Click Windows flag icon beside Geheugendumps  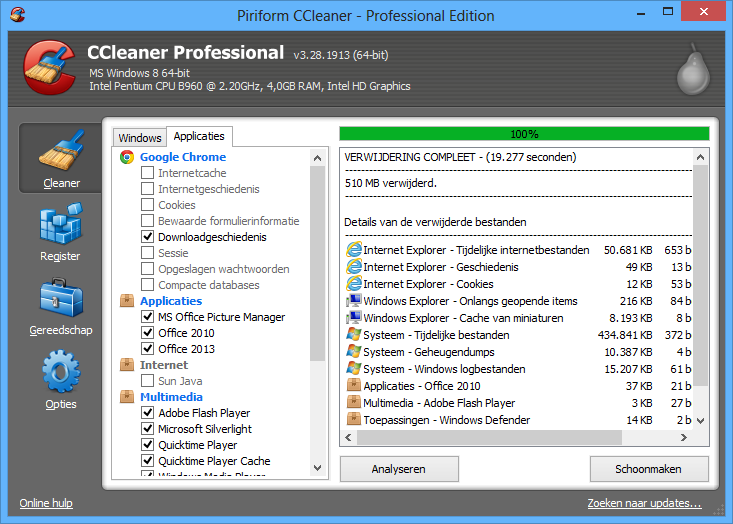point(354,351)
